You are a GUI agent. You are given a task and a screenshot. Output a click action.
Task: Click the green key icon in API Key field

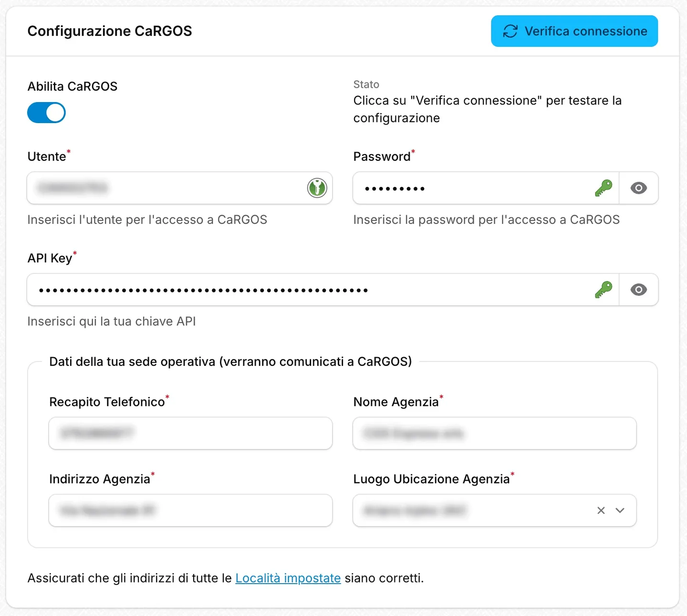click(604, 290)
